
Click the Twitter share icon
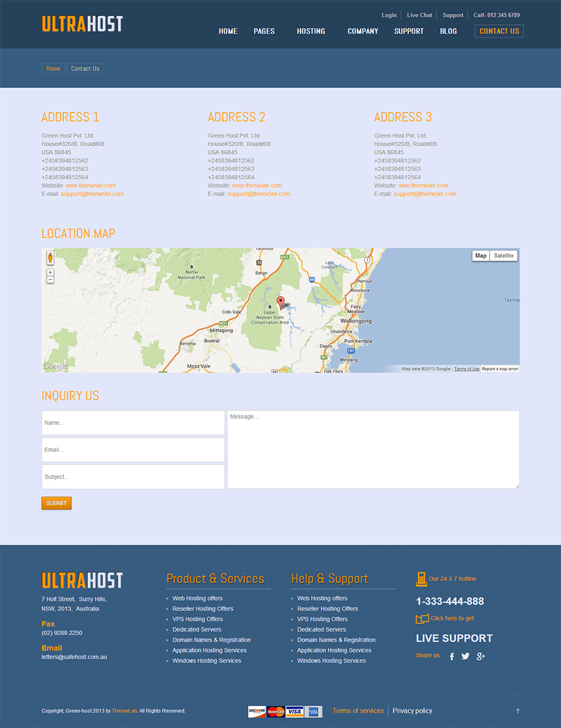[x=466, y=656]
